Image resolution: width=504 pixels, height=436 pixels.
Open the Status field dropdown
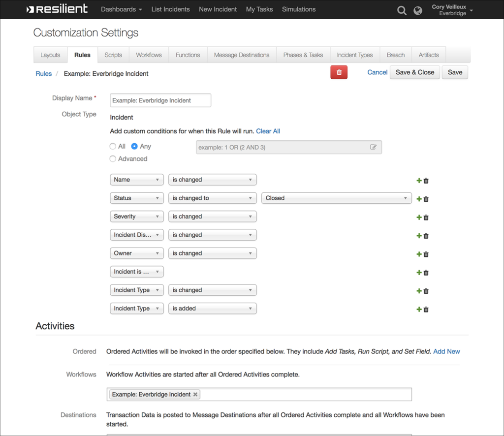point(137,198)
